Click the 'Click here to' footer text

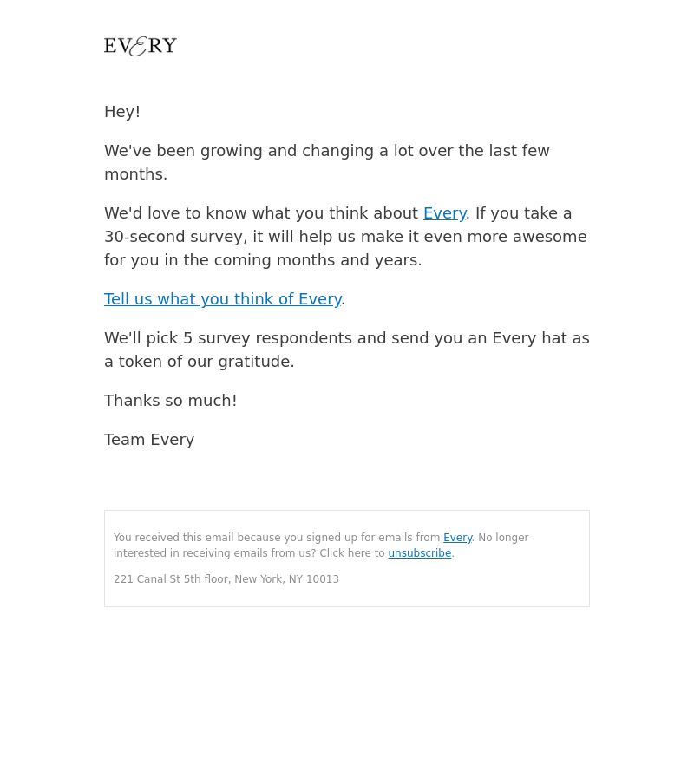[351, 553]
